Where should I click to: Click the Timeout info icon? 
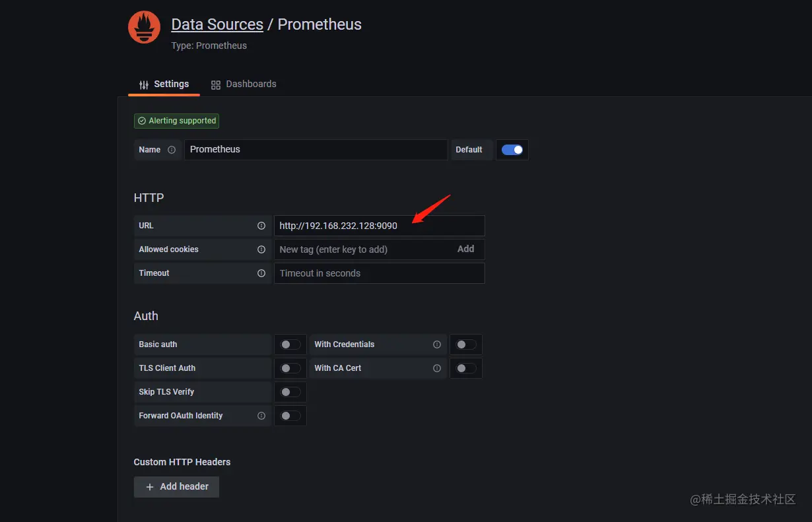tap(261, 273)
